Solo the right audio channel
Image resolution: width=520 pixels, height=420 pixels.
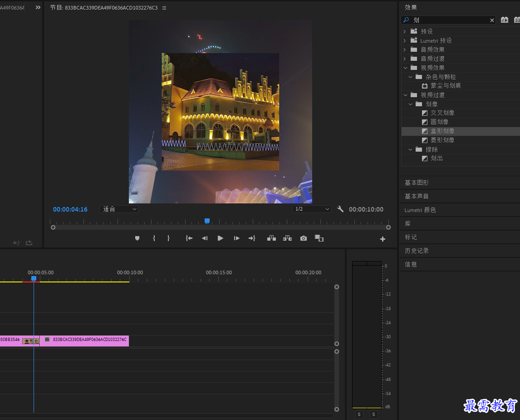coord(374,415)
